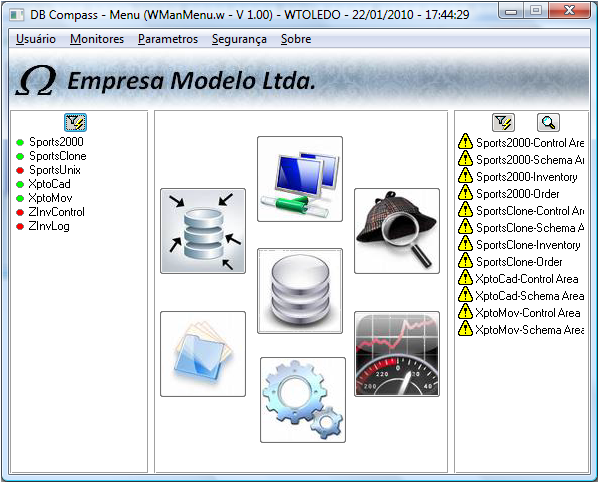Select the Sports2000-Control Area alert
This screenshot has width=598, height=482.
pos(530,143)
